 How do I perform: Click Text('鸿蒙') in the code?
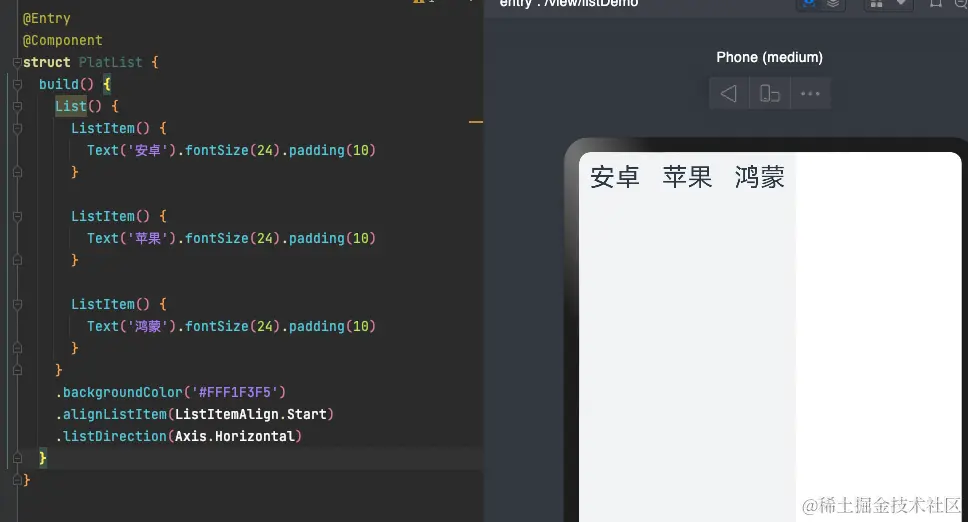(x=132, y=326)
